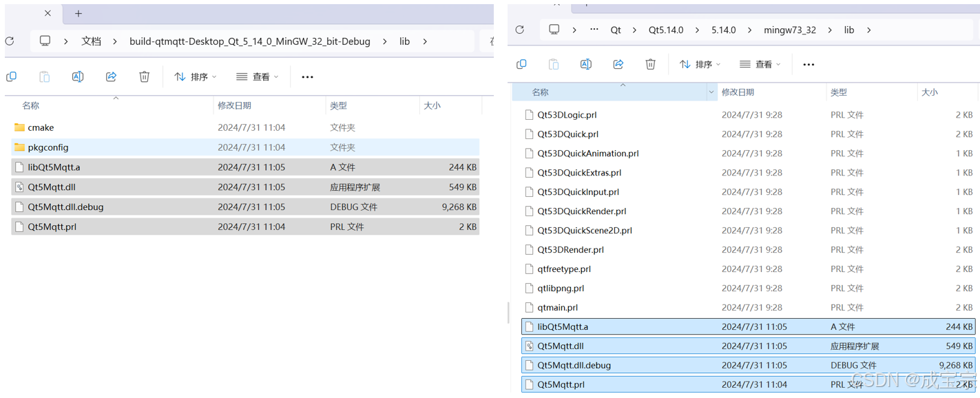
Task: Click paste icon in left window toolbar
Action: tap(44, 76)
